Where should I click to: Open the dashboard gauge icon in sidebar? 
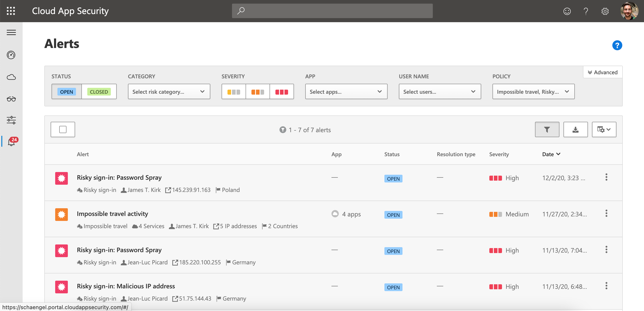coord(11,55)
